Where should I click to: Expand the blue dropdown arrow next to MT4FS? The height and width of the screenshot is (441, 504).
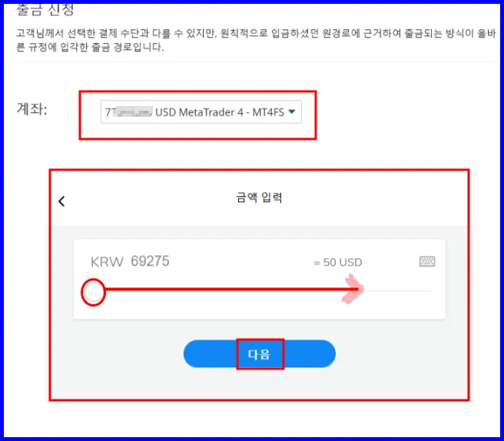tap(292, 111)
